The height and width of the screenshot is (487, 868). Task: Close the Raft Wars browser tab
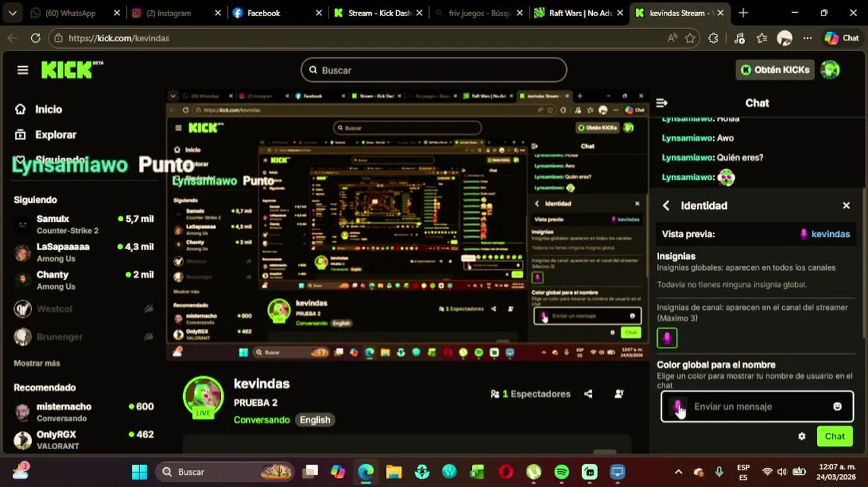pyautogui.click(x=621, y=13)
